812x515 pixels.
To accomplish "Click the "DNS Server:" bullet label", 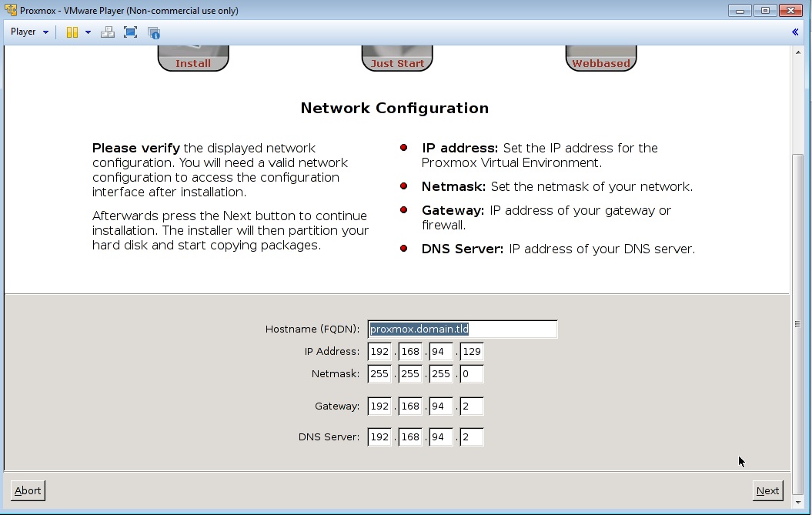I will click(x=463, y=249).
